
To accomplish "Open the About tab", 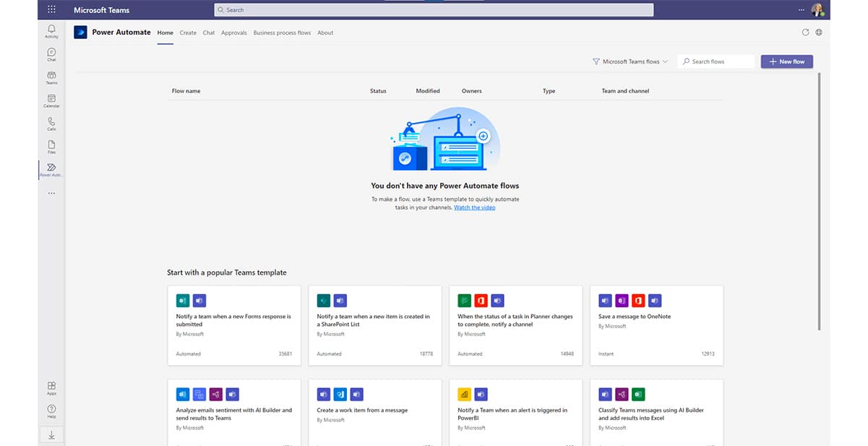I will (325, 33).
